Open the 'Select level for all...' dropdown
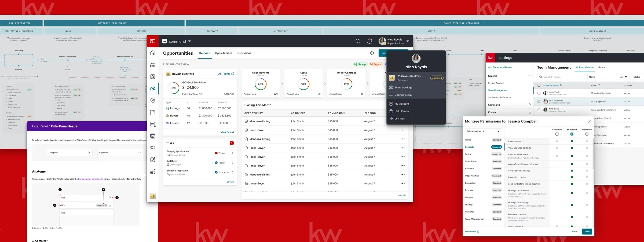644x242 pixels. (483, 131)
